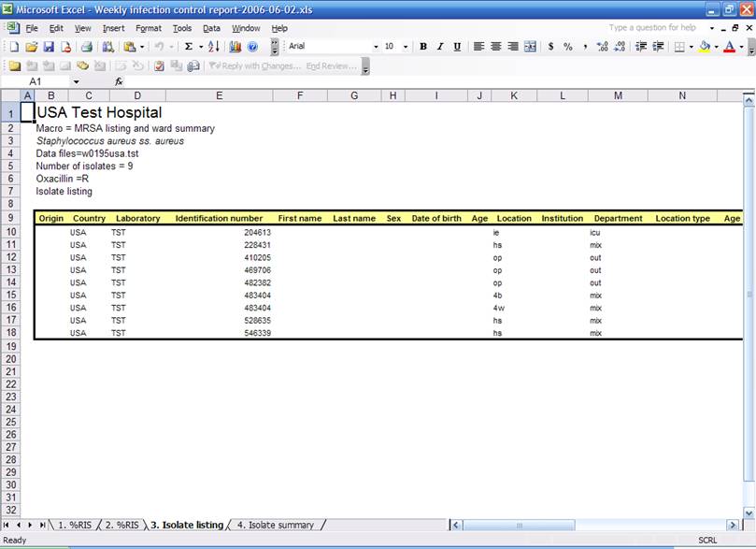Print the sheet with printer icon
This screenshot has height=549, width=756.
click(x=87, y=47)
